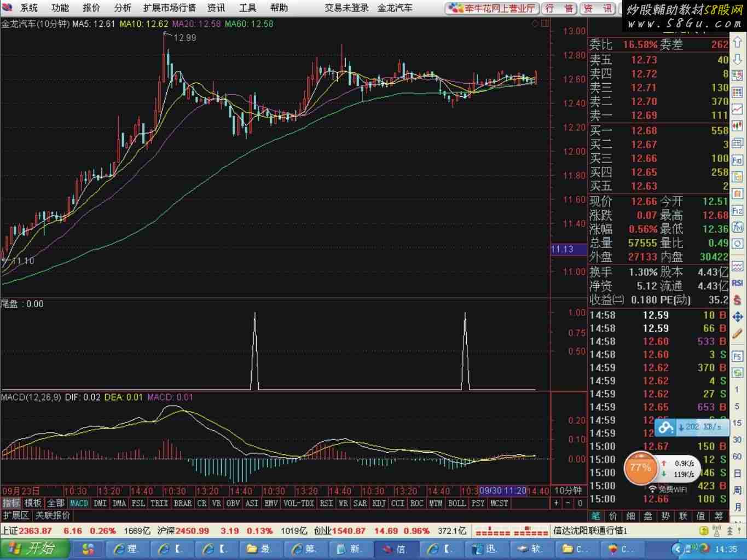
Task: Open the 分析 menu
Action: (x=123, y=8)
